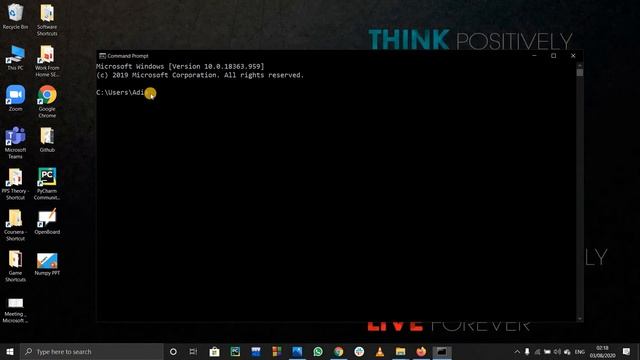Open Firefox from the taskbar

(x=421, y=351)
